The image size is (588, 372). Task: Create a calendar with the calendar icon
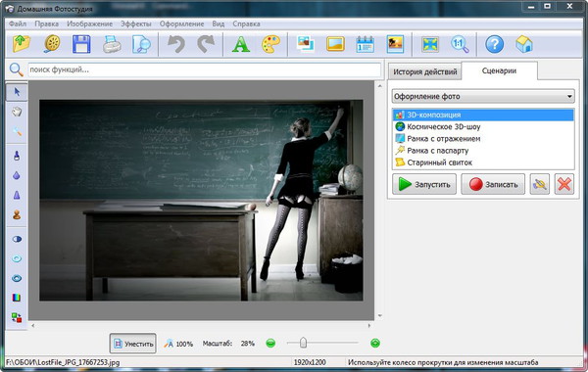(x=366, y=44)
